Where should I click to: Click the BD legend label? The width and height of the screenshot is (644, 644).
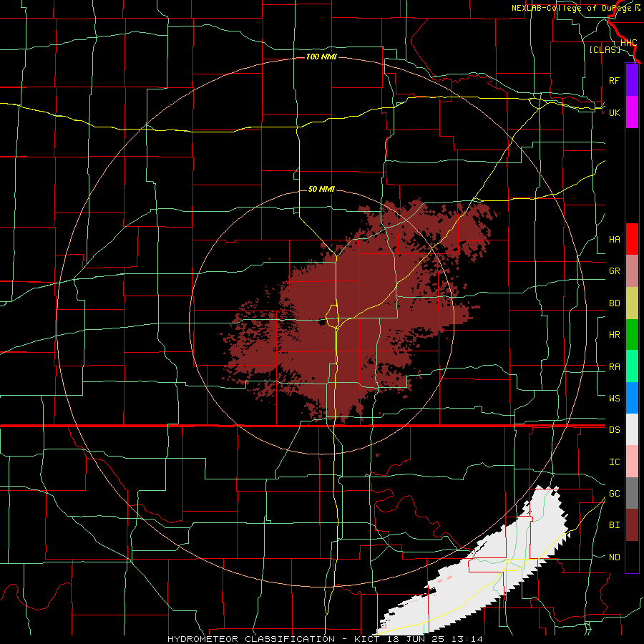tap(614, 303)
